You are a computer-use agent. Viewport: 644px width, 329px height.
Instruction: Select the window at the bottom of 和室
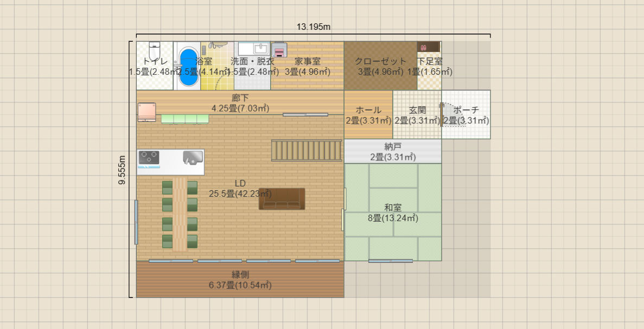coord(390,261)
